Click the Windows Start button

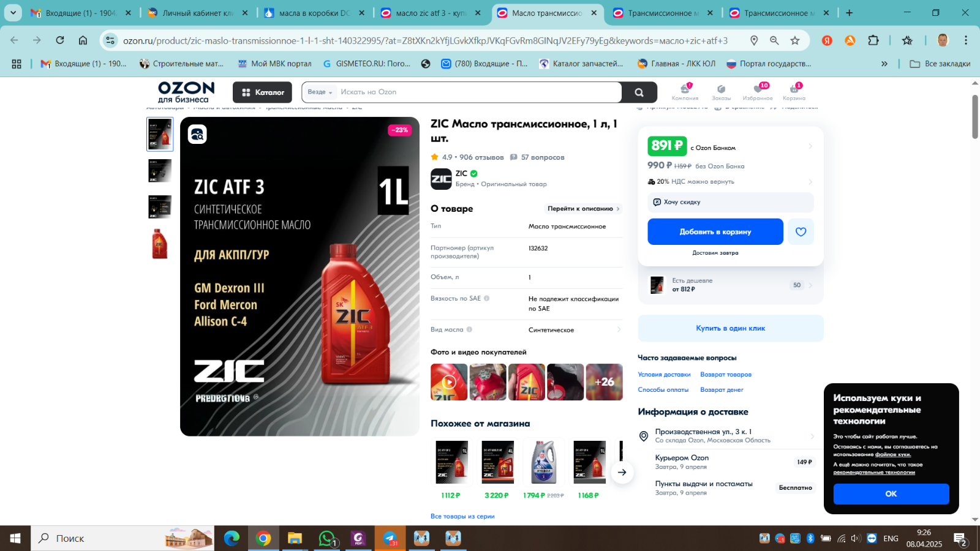point(15,539)
